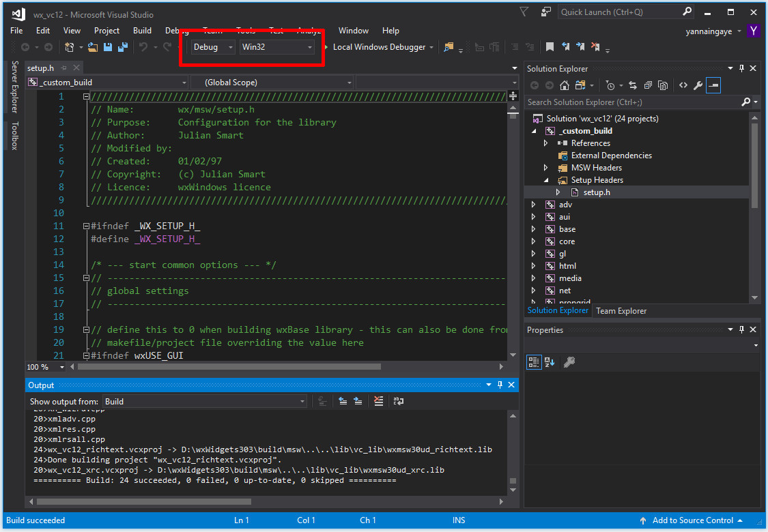Image resolution: width=768 pixels, height=532 pixels.
Task: Open the Debug configuration dropdown
Action: [212, 47]
